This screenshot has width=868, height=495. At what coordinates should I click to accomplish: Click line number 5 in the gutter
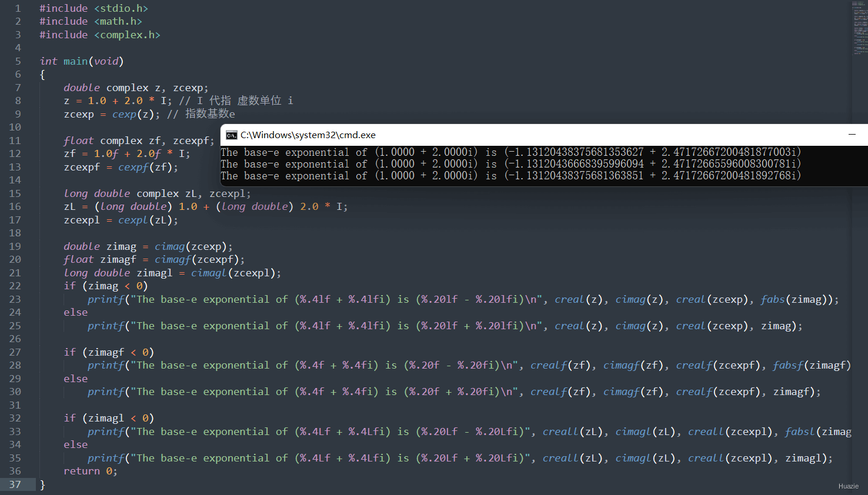pos(18,61)
